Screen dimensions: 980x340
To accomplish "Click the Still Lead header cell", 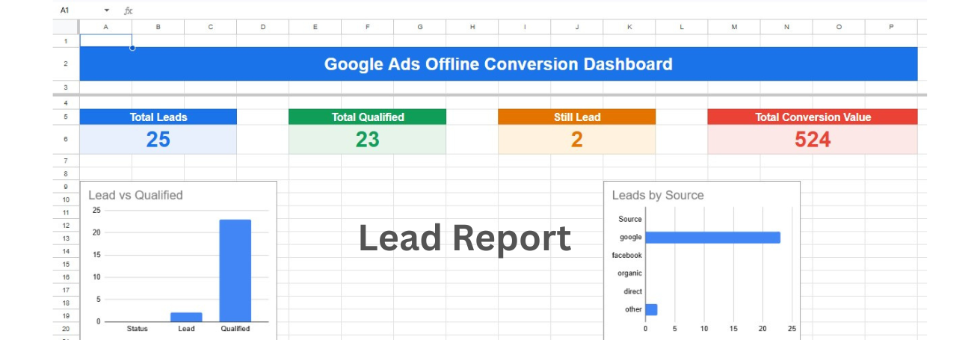I will (x=577, y=117).
